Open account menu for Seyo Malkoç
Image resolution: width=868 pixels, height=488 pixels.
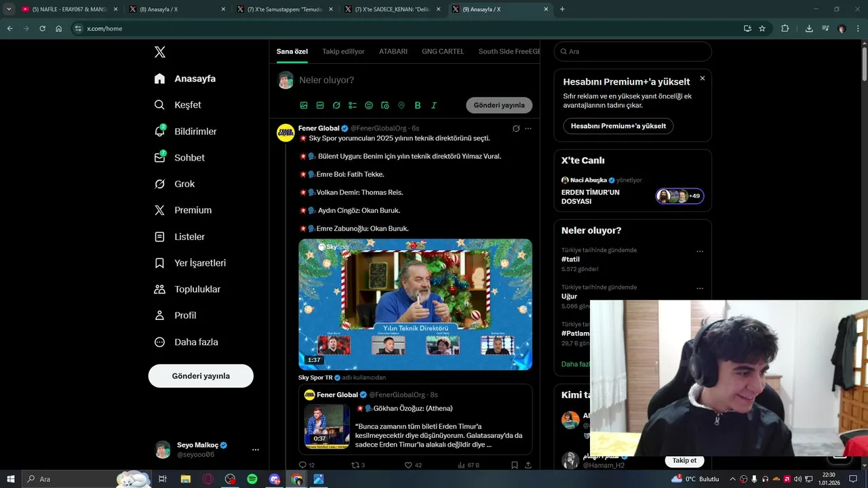(255, 449)
